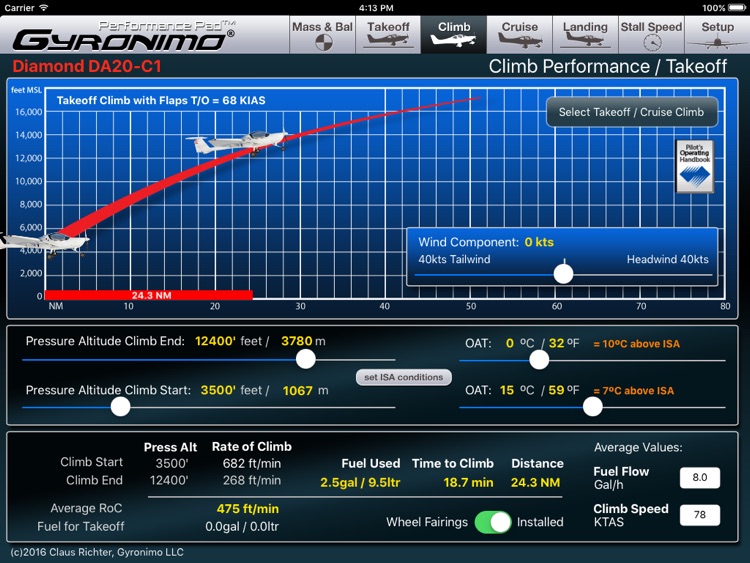Viewport: 750px width, 563px height.
Task: Open the Pilot's Operating Handbook icon
Action: point(695,166)
